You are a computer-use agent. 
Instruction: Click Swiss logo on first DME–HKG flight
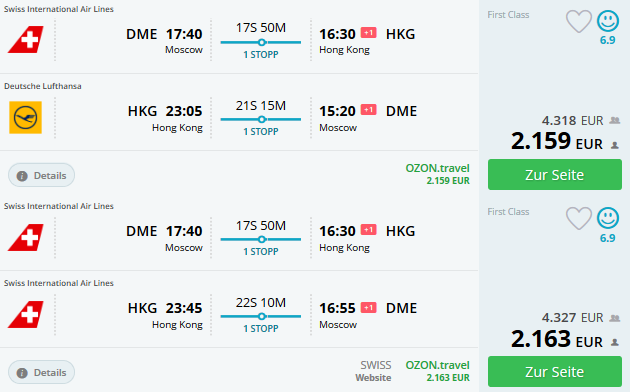click(25, 39)
